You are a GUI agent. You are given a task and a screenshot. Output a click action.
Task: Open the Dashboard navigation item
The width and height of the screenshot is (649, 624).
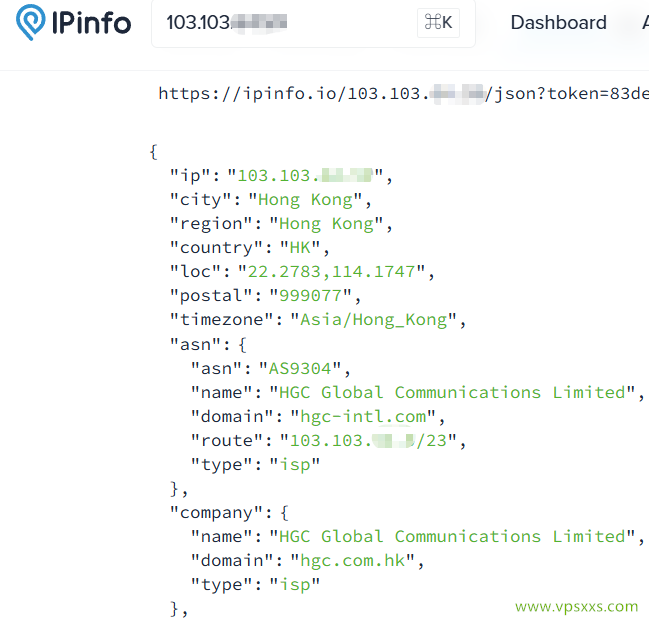558,23
